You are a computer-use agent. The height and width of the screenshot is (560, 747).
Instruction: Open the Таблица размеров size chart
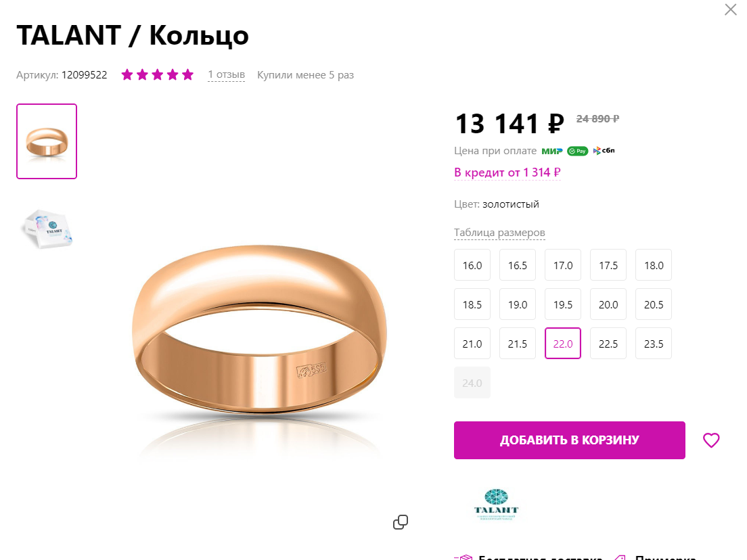pos(499,232)
